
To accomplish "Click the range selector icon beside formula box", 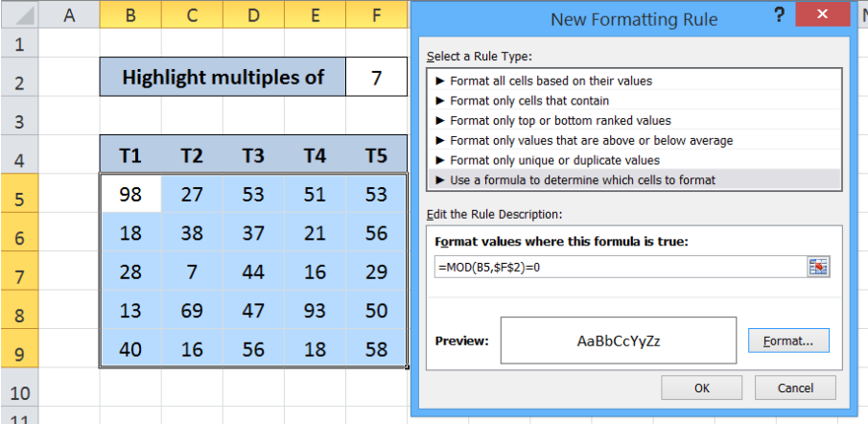I will click(817, 268).
